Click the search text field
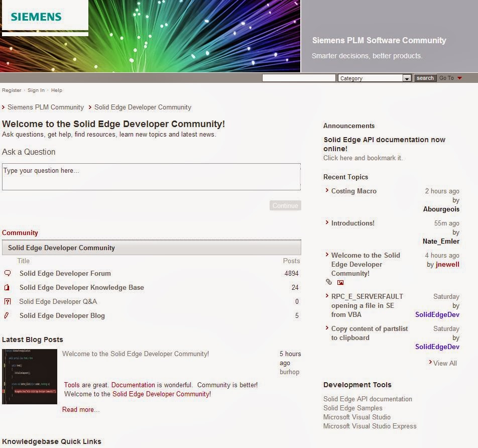 point(299,78)
